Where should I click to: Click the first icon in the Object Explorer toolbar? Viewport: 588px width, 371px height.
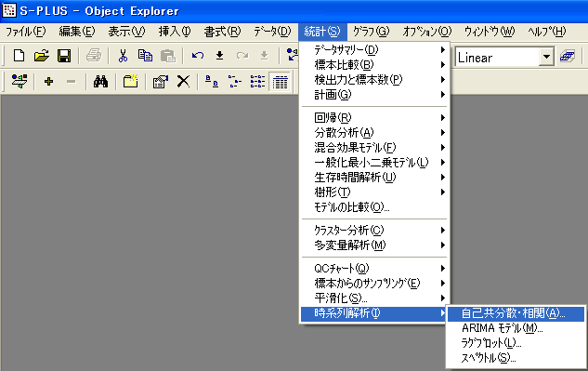click(20, 81)
